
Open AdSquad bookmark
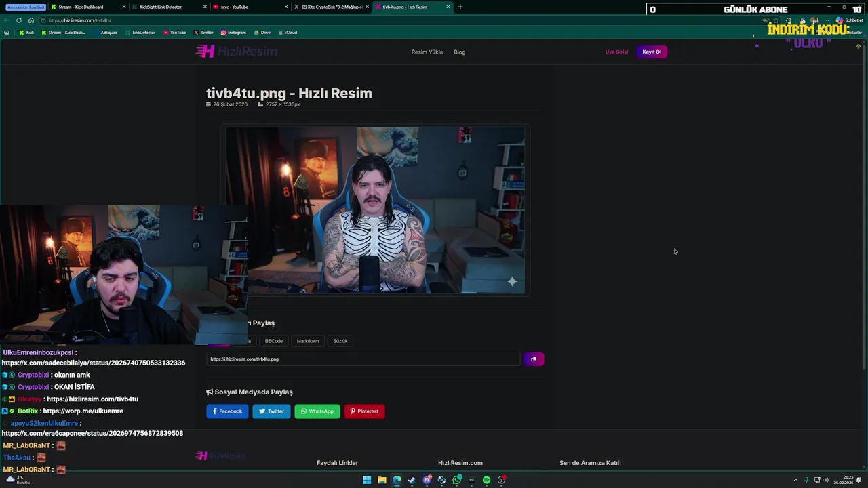pyautogui.click(x=106, y=33)
